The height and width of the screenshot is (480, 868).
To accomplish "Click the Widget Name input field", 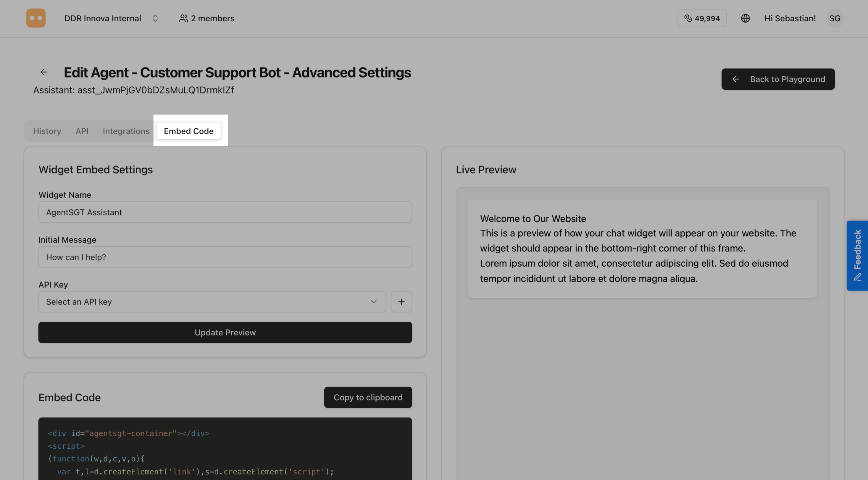I will click(x=225, y=212).
